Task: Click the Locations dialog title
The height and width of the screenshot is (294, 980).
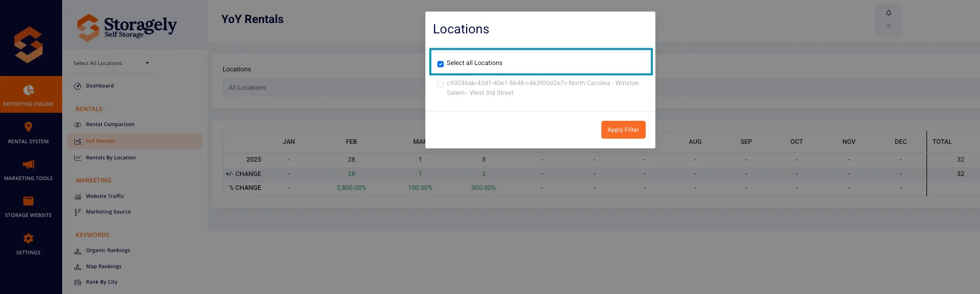Action: (x=461, y=29)
